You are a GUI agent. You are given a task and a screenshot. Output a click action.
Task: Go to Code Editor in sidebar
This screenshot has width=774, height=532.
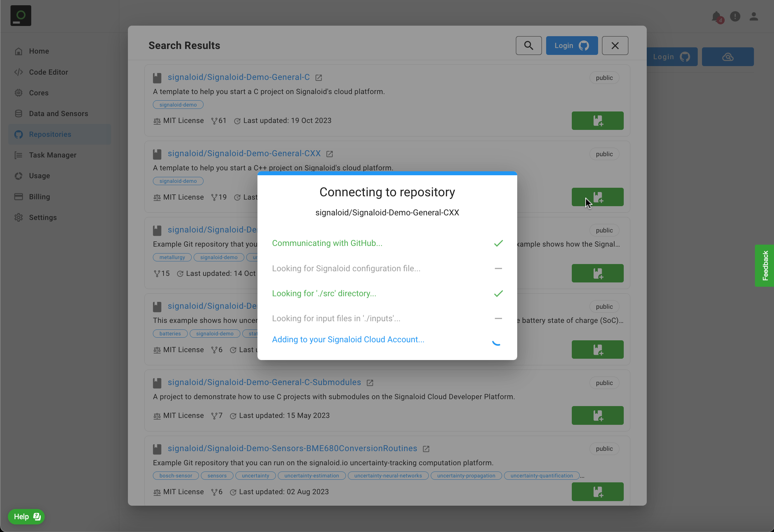point(48,72)
